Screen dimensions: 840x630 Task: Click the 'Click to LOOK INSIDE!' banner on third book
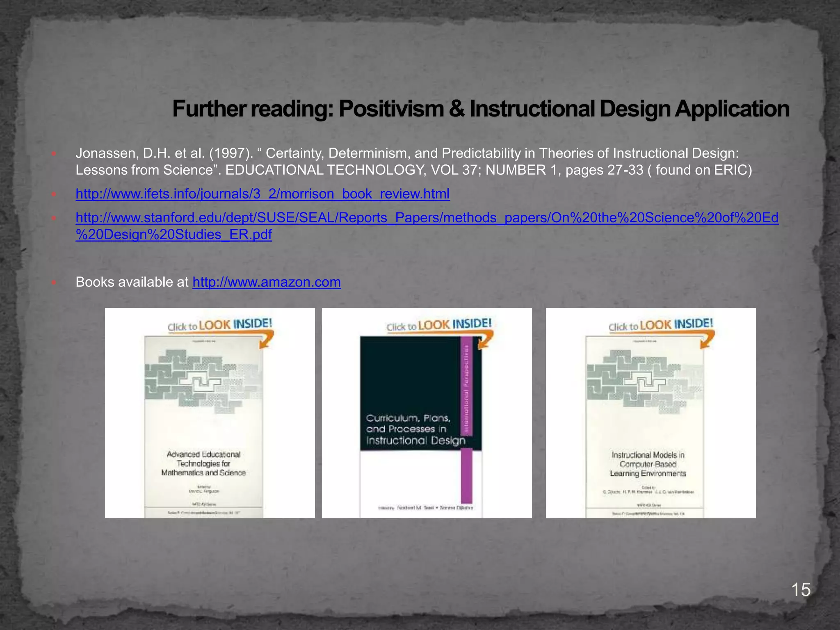coord(660,325)
